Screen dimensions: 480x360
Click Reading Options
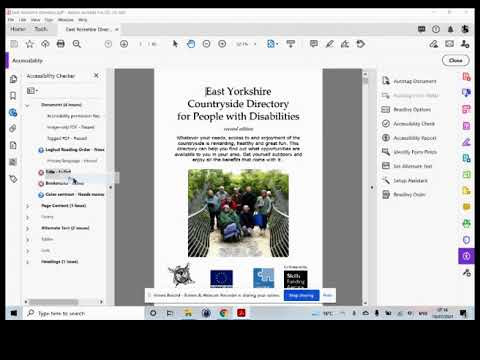click(x=406, y=109)
